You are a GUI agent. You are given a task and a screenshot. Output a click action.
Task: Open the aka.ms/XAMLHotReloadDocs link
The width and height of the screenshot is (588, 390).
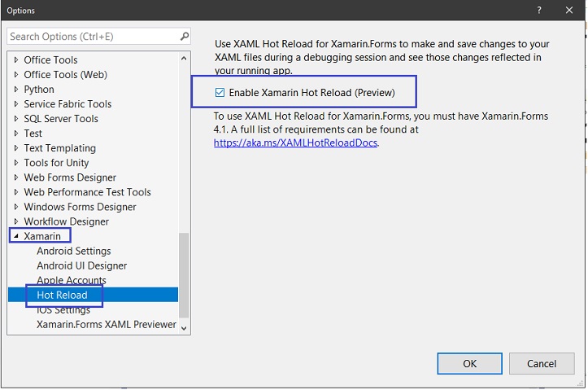click(x=295, y=142)
